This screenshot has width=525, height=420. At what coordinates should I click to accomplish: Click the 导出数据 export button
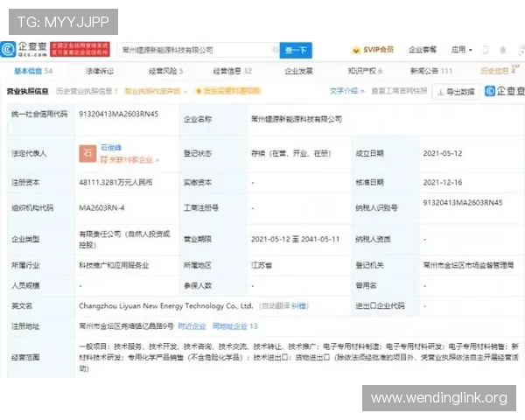point(457,91)
